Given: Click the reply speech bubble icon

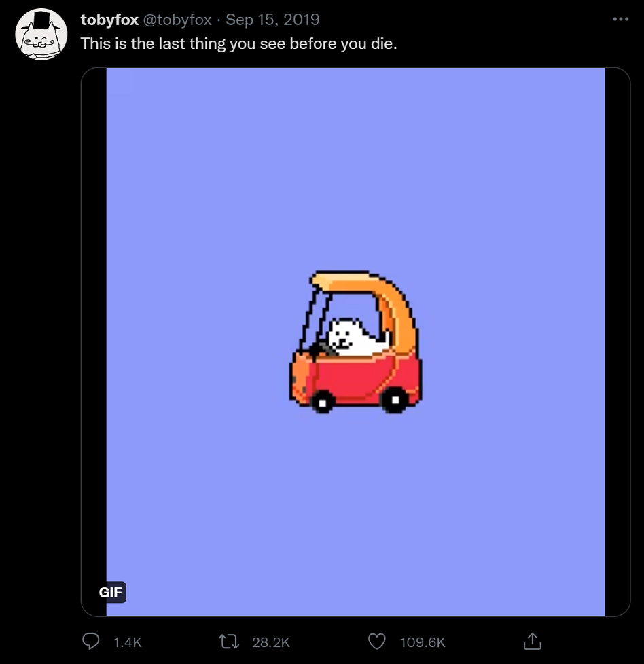Looking at the screenshot, I should pos(90,641).
